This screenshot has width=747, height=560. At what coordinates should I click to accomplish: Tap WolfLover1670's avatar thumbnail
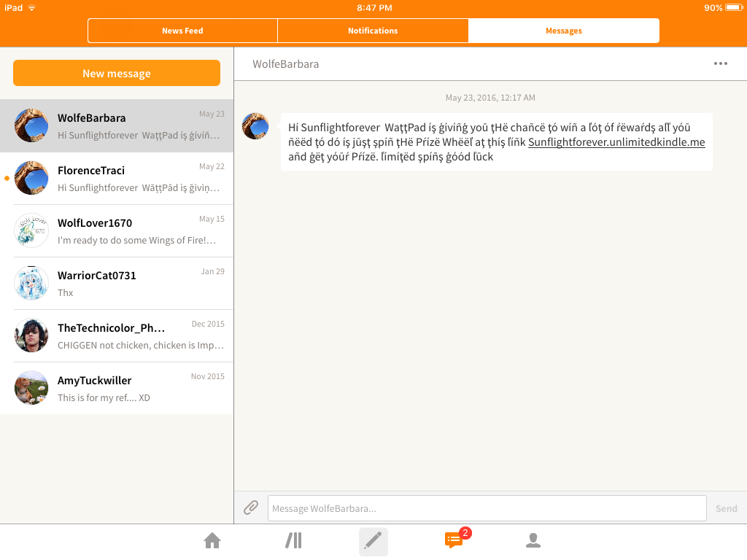pyautogui.click(x=31, y=230)
